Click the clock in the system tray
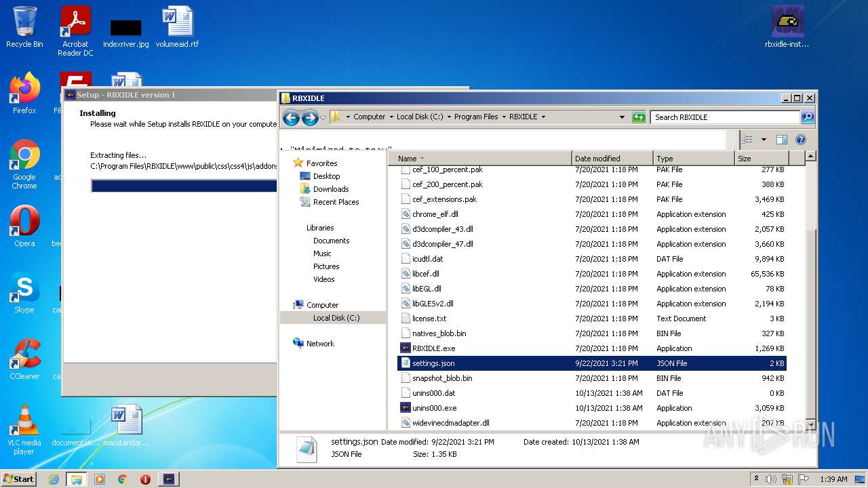The image size is (868, 488). [x=833, y=479]
